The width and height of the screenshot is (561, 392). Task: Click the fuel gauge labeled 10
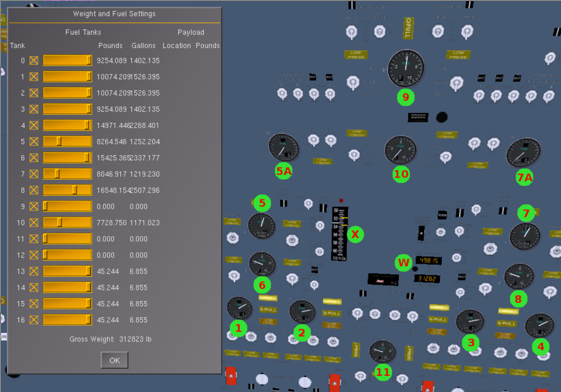(400, 150)
